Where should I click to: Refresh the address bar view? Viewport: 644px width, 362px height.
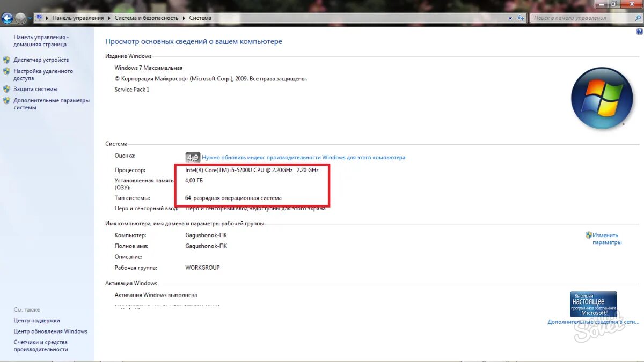coord(521,18)
